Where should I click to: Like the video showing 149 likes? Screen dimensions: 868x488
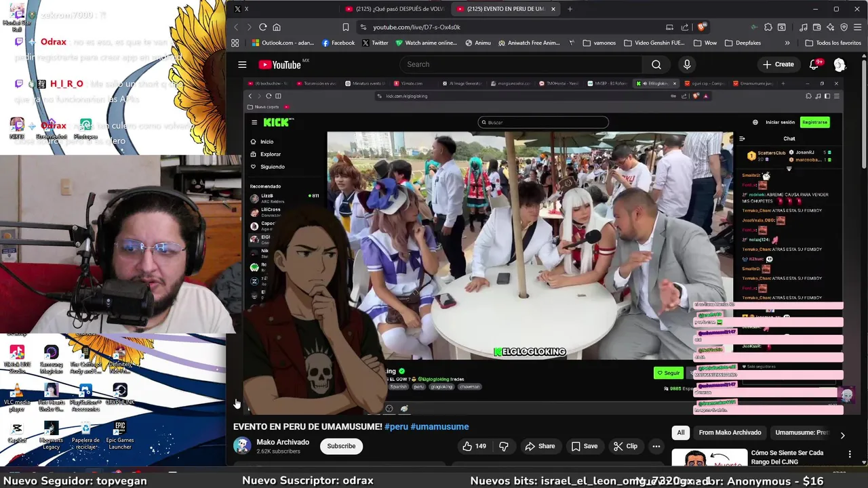475,446
